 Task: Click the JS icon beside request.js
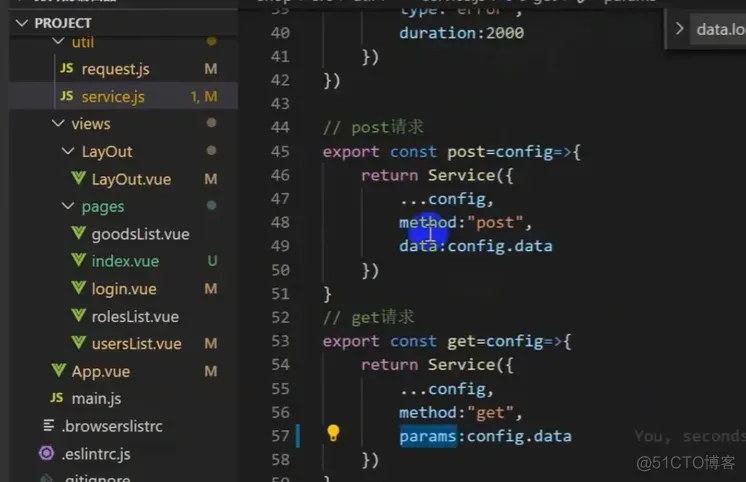pyautogui.click(x=67, y=69)
